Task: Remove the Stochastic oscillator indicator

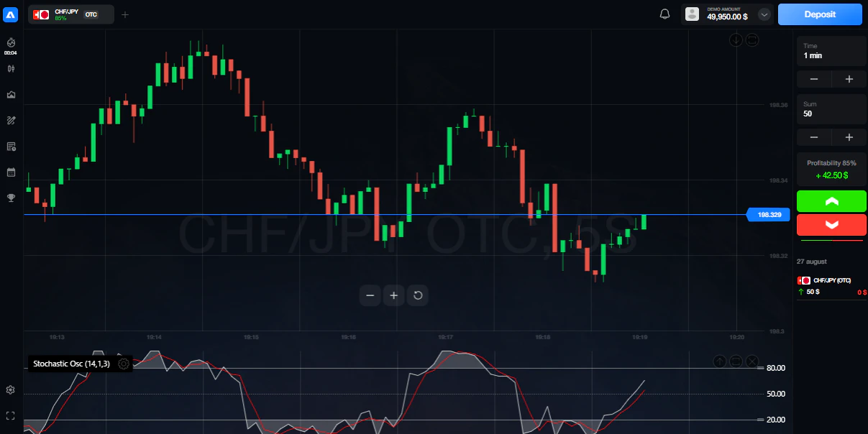Action: coord(752,361)
